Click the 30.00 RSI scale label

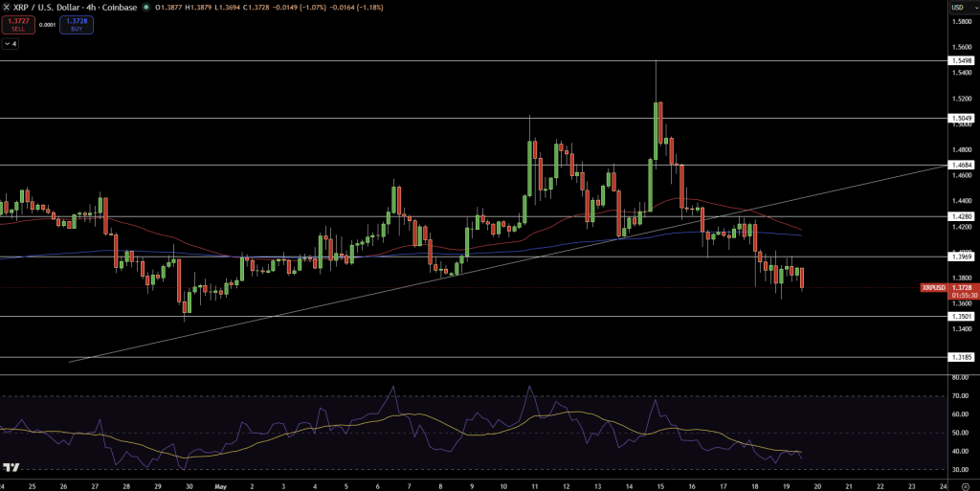pos(961,470)
